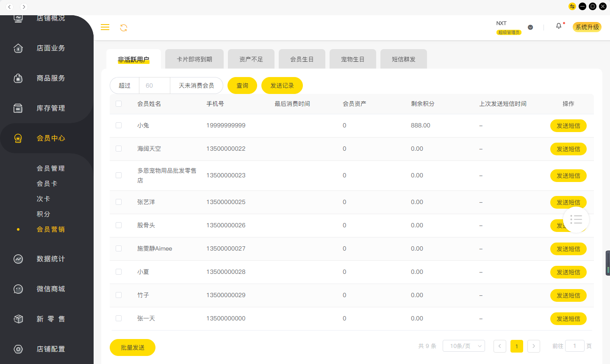The height and width of the screenshot is (364, 610).
Task: Check the select-all checkbox in table header
Action: coord(119,103)
